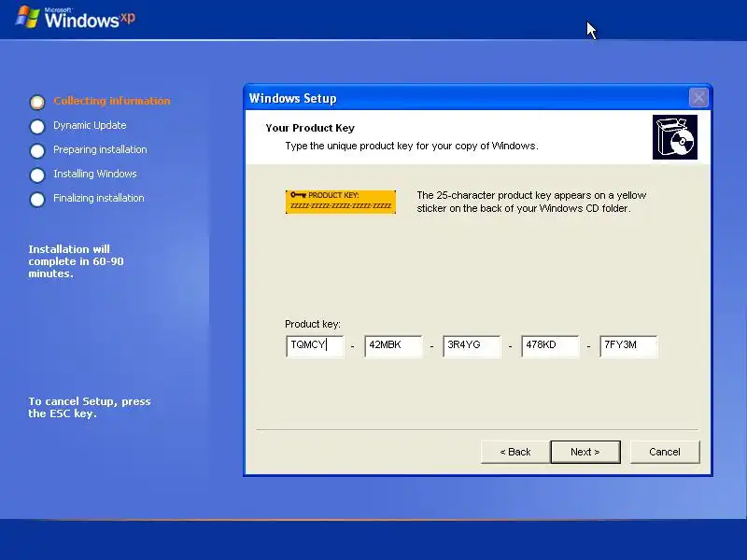Click the 'Your Product Key' heading

(x=310, y=128)
